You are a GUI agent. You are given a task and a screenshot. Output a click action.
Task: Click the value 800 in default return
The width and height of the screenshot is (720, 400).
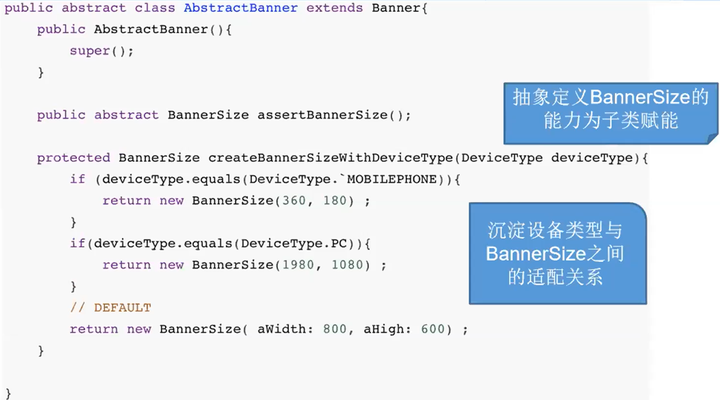coord(335,329)
